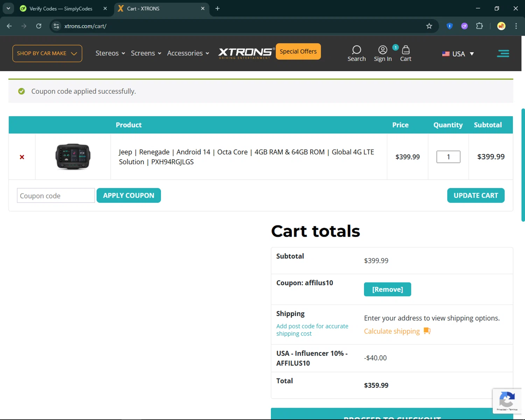Screen dimensions: 525x420
Task: Remove Jeep Renegade item with red X
Action: (x=22, y=157)
